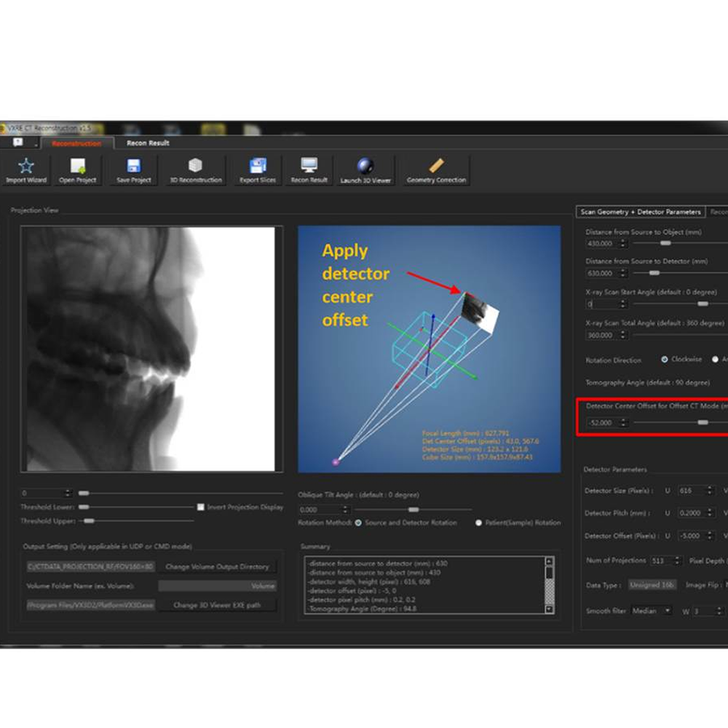728x728 pixels.
Task: Choose Clockwise rotation direction
Action: [665, 360]
